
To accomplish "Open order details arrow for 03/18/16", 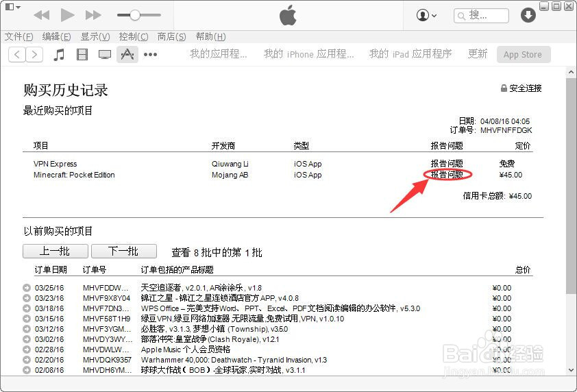I will pyautogui.click(x=27, y=308).
